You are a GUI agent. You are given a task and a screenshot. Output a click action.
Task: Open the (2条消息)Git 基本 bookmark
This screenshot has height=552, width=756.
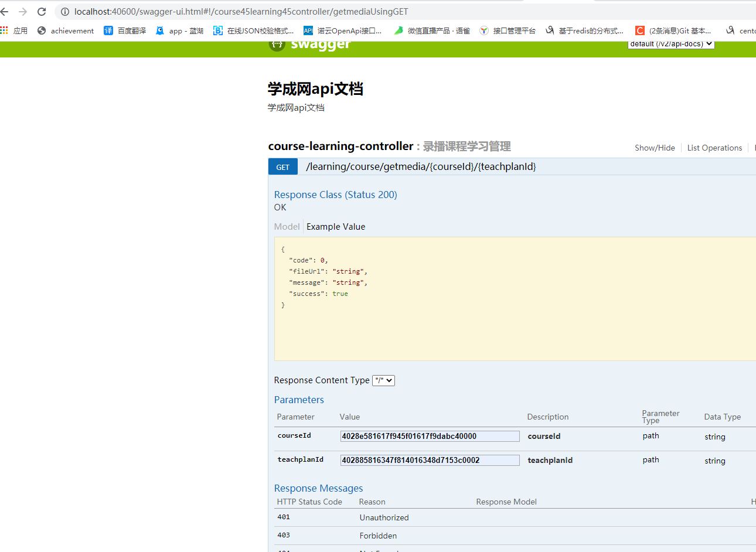point(673,30)
